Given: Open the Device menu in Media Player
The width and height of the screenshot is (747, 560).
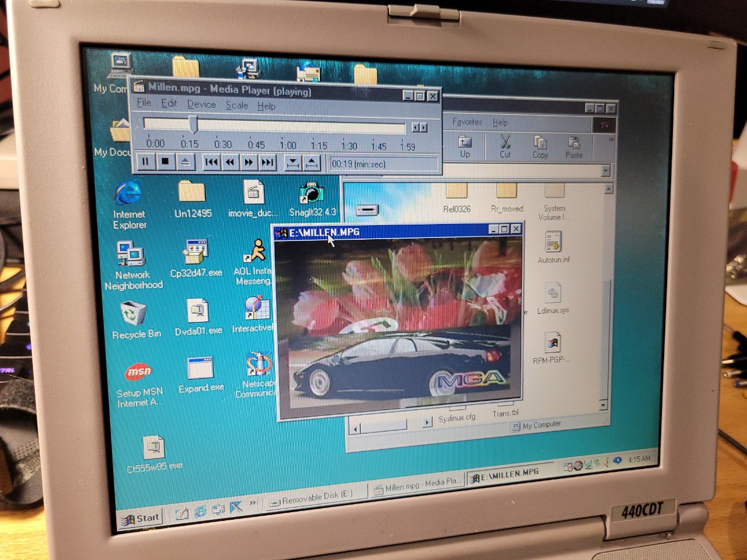Looking at the screenshot, I should pyautogui.click(x=201, y=104).
